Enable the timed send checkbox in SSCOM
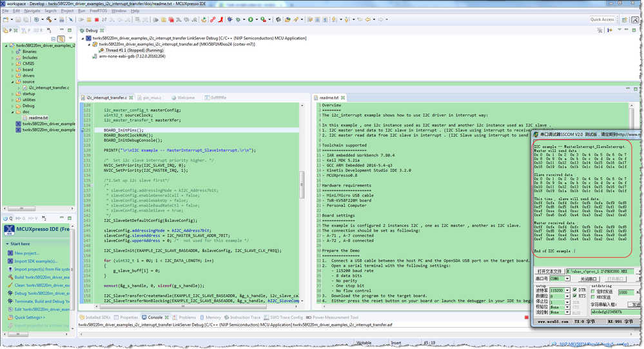Screen dimensions: 644x349 click(x=592, y=292)
